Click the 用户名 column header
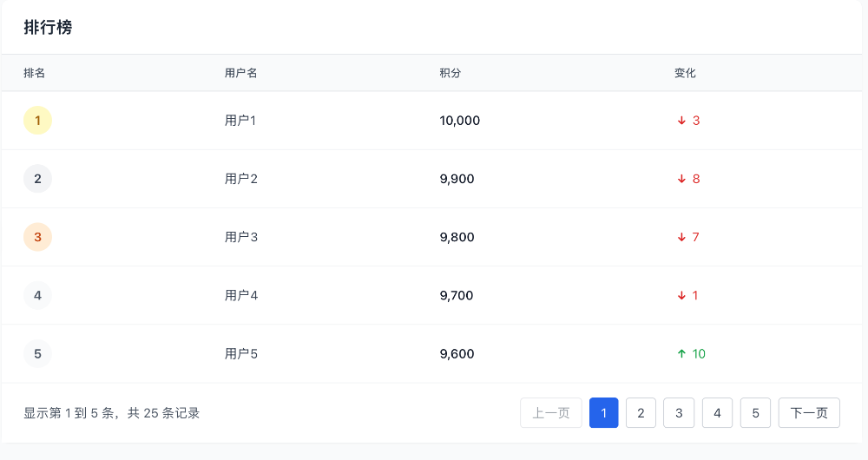 pos(240,73)
